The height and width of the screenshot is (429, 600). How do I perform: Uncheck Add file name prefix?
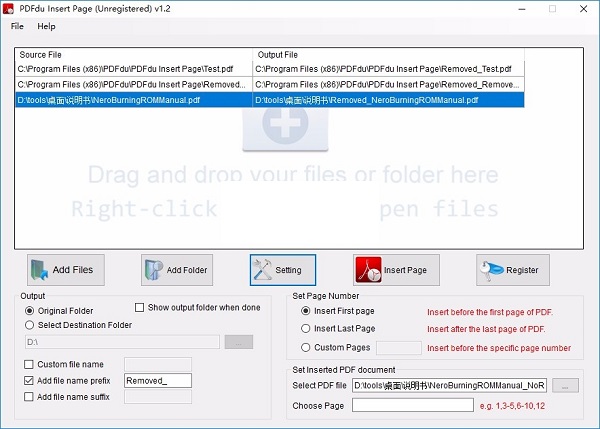(29, 380)
